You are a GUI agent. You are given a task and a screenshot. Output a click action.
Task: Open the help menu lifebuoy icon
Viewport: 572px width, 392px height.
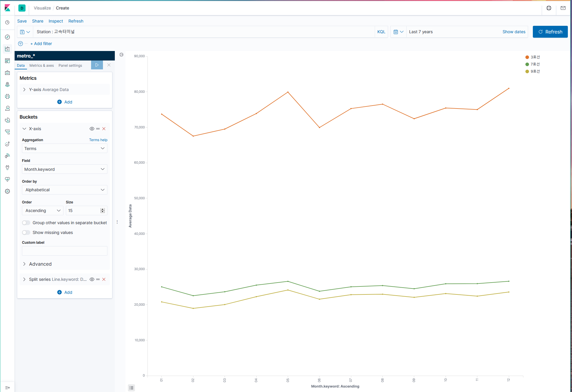[x=549, y=8]
